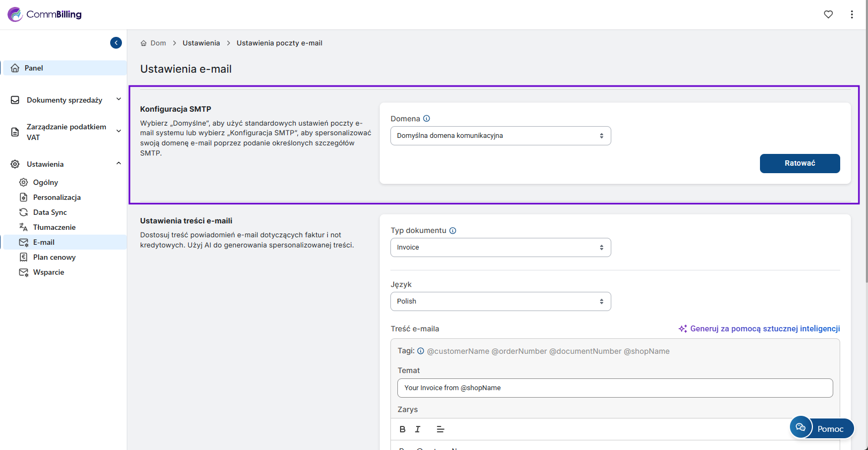
Task: Open text alignment options in the editor
Action: 440,429
